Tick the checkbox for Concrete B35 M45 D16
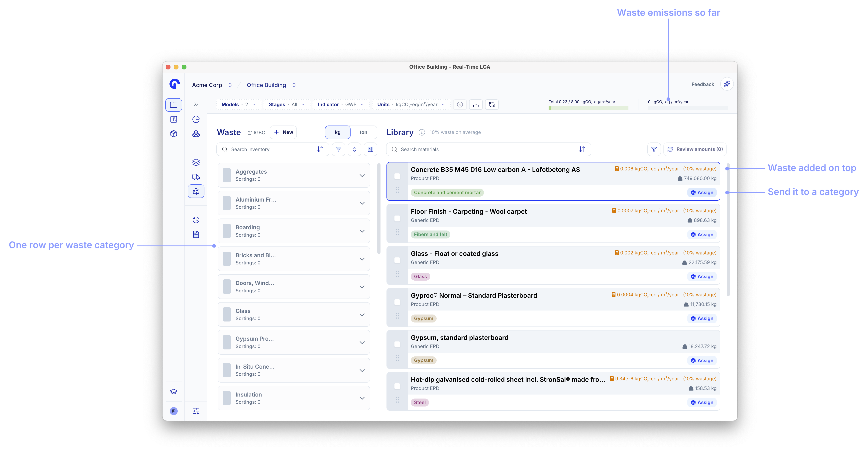The width and height of the screenshot is (868, 459). click(x=397, y=176)
